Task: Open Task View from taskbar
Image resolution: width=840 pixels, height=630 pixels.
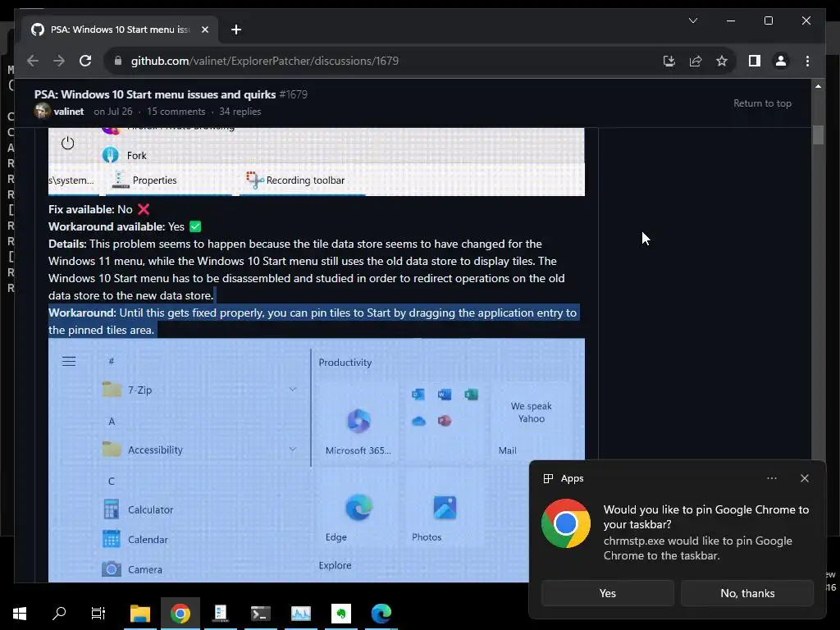Action: [98, 613]
